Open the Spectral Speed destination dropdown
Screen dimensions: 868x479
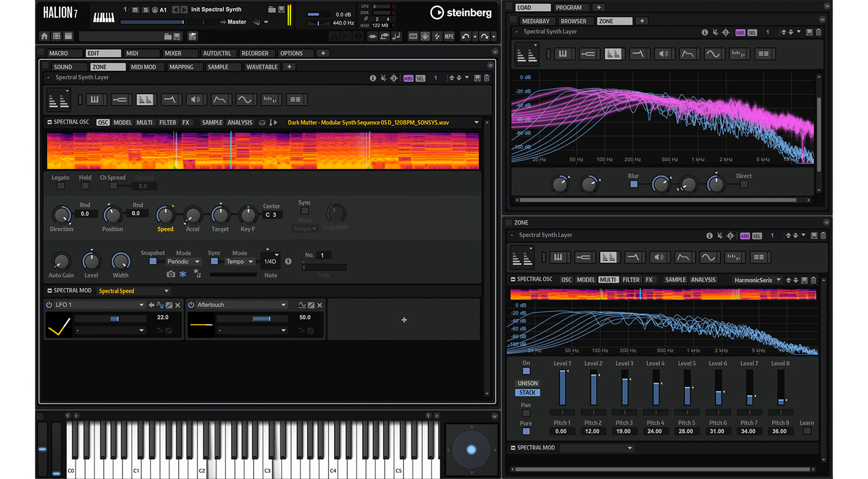coord(134,291)
